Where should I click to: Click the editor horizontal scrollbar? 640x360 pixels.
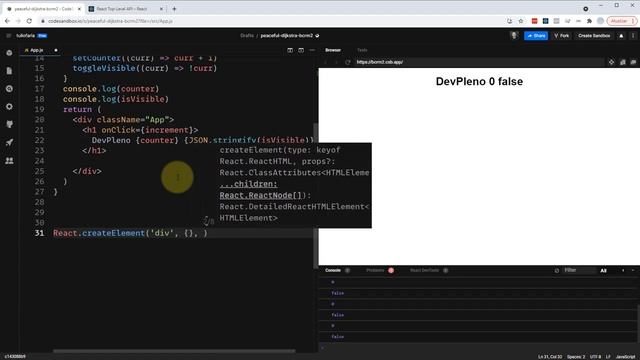[x=174, y=351]
